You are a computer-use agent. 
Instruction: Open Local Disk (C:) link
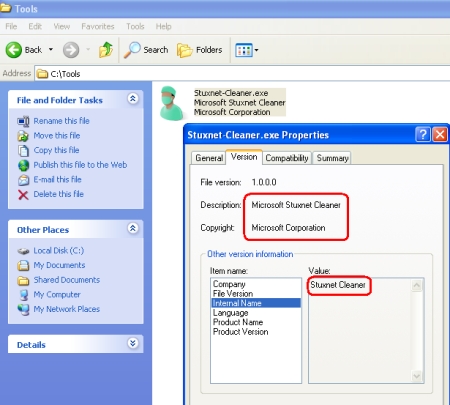point(59,250)
